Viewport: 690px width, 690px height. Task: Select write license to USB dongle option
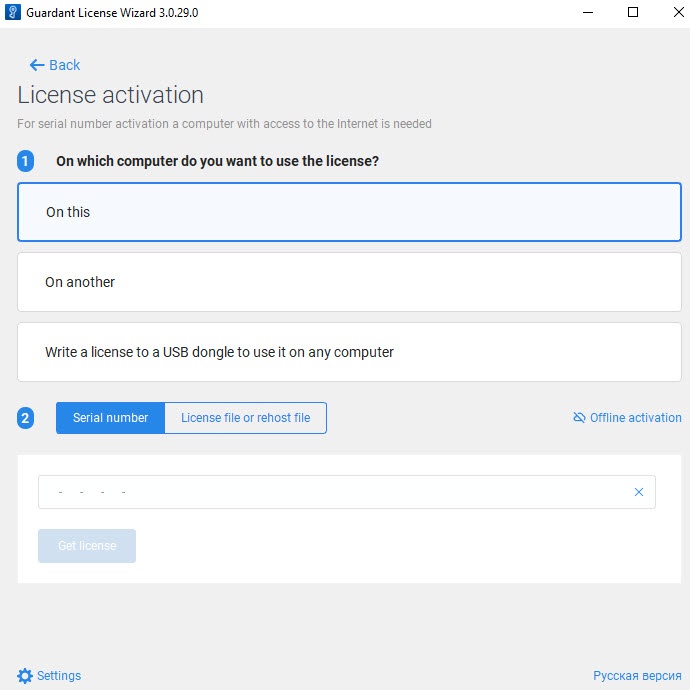tap(349, 352)
